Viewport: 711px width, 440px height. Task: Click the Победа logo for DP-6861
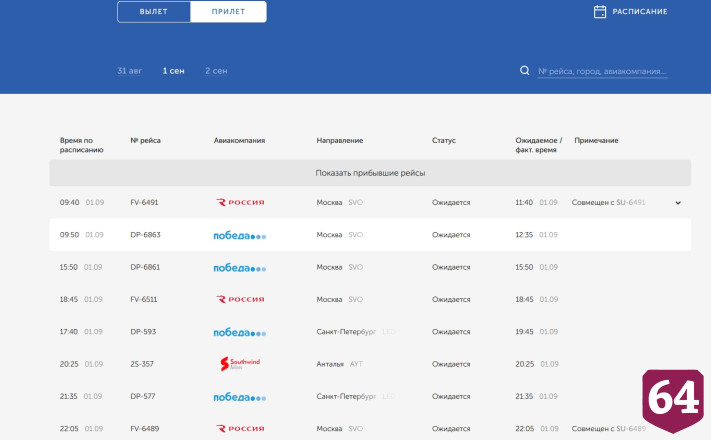click(239, 268)
